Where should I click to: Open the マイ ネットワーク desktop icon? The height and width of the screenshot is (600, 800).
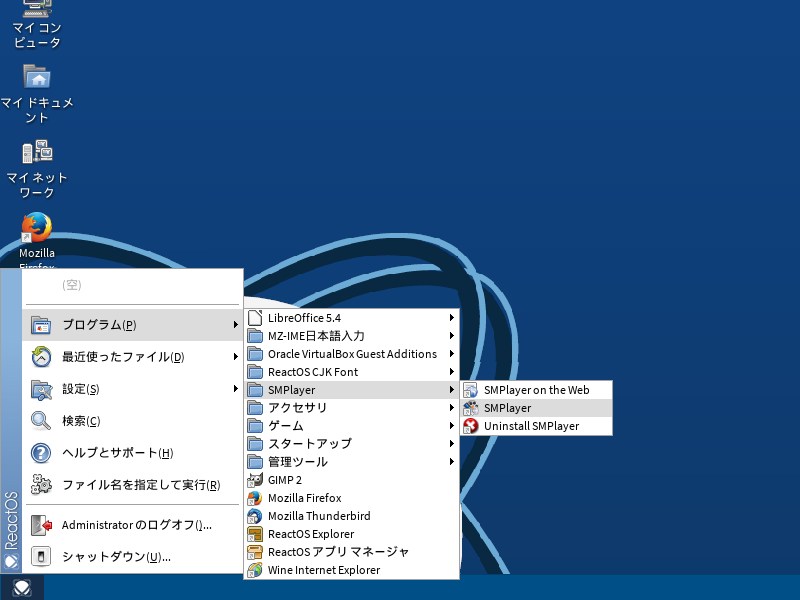tap(37, 165)
